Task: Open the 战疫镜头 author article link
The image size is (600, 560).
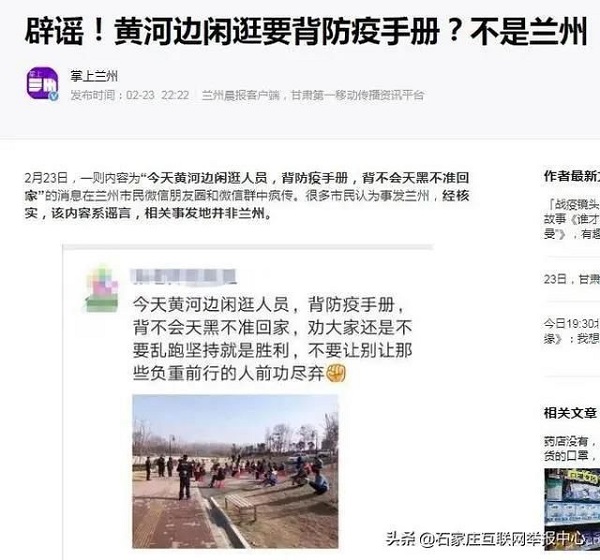Action: tap(572, 219)
